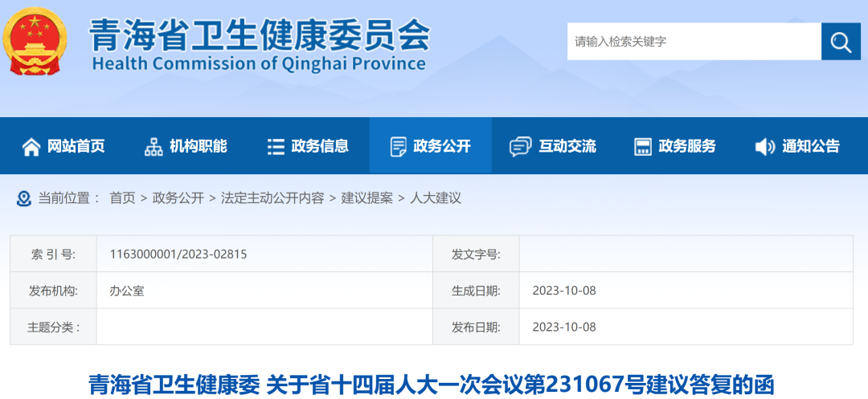Click the 当前位置 breadcrumb label
The image size is (868, 399).
[69, 198]
